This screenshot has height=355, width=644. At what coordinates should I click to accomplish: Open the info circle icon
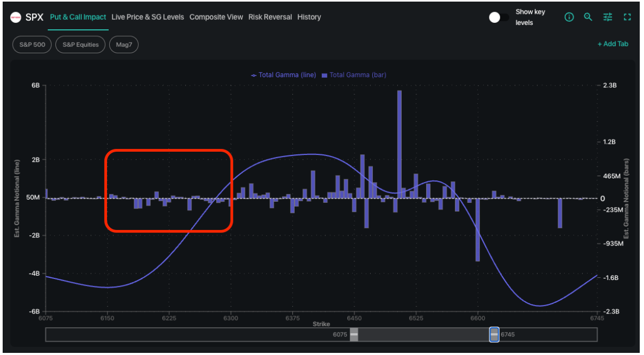click(569, 17)
